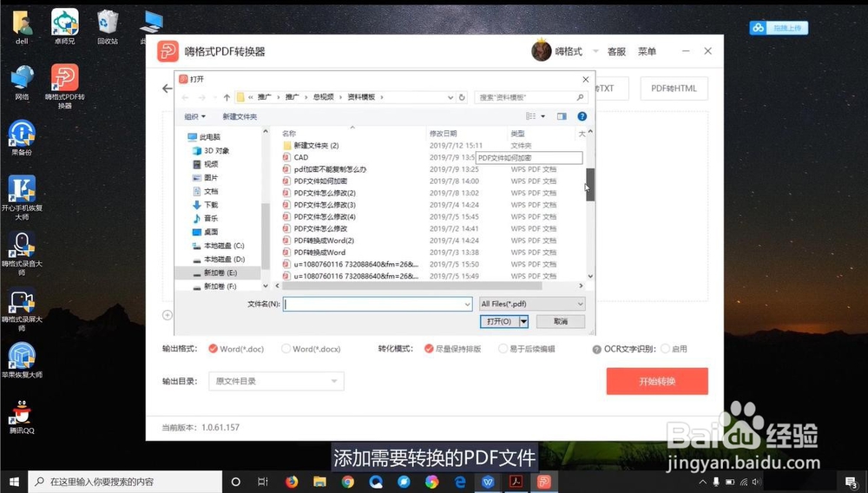Viewport: 868px width, 493px height.
Task: Click the file list vertical scrollbar thumb
Action: point(590,184)
